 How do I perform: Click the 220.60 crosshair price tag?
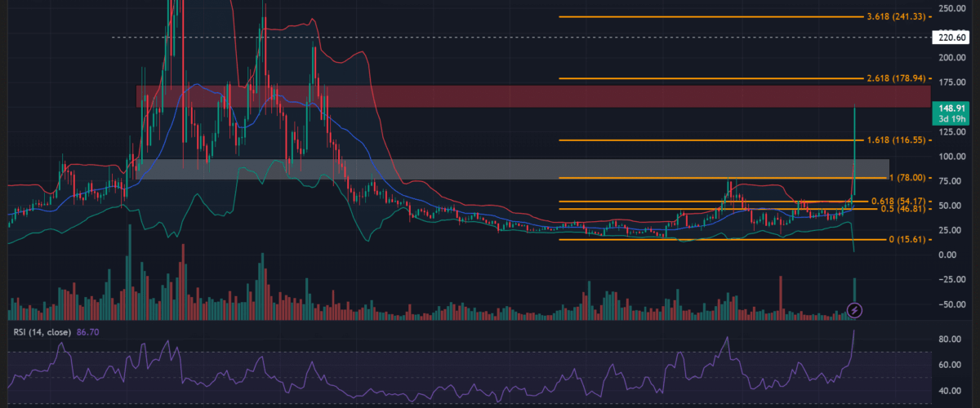(953, 38)
